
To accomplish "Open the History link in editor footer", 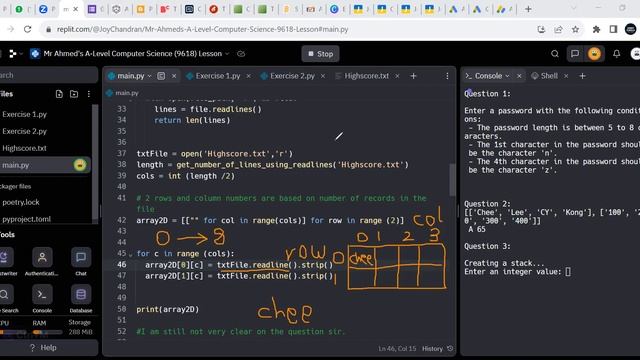I will [437, 349].
